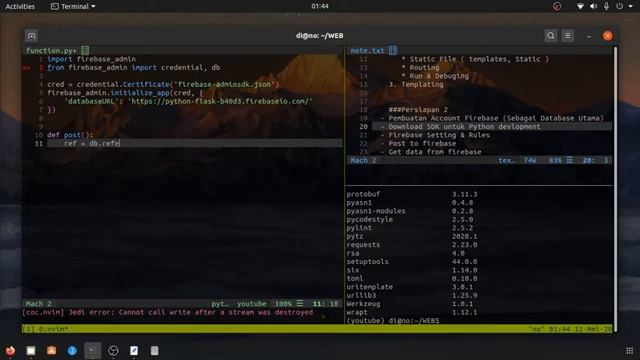Click the terminal's right-edge scrollbar
Image resolution: width=640 pixels, height=360 pixels.
click(616, 188)
